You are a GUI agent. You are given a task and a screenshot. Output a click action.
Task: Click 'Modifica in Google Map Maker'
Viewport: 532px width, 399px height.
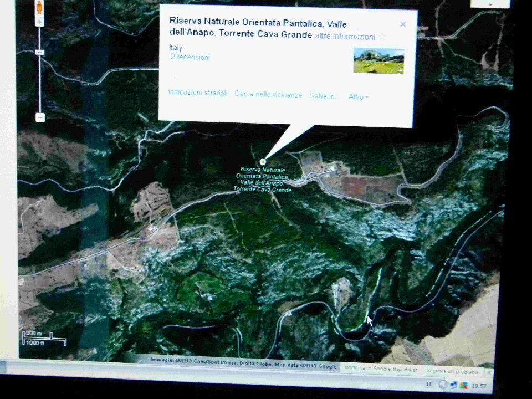pos(381,368)
